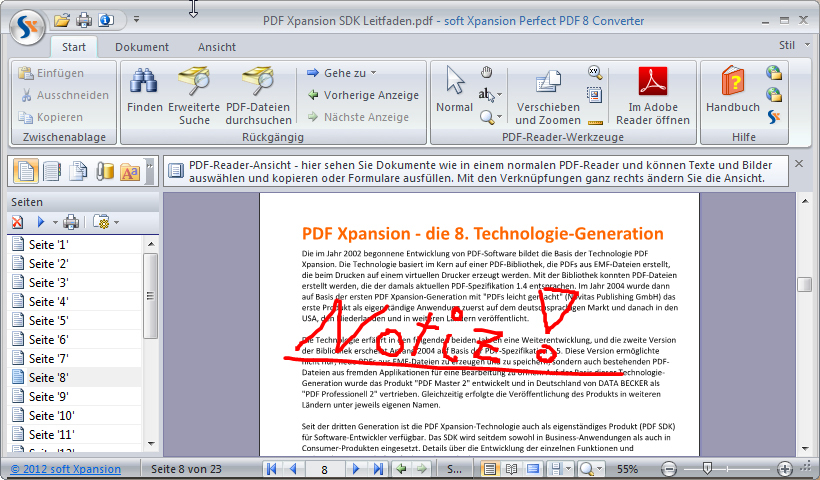Open Erweiterte Suche tool
This screenshot has height=480, width=820.
point(194,96)
